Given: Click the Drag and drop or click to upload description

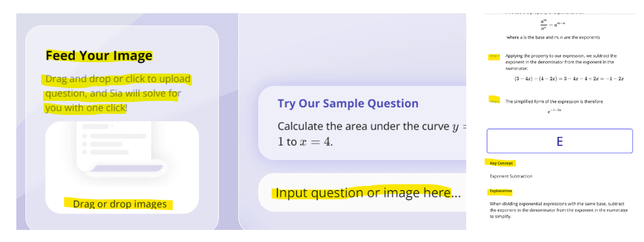Looking at the screenshot, I should point(117,94).
